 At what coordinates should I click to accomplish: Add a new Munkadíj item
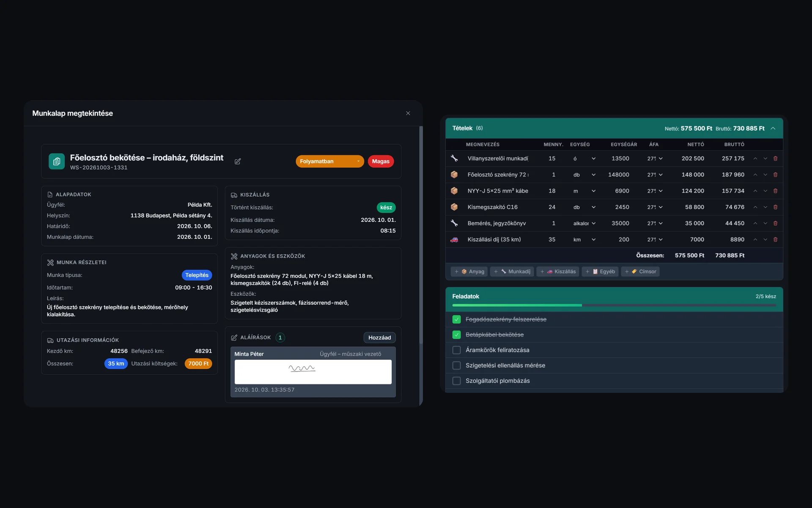pos(512,271)
